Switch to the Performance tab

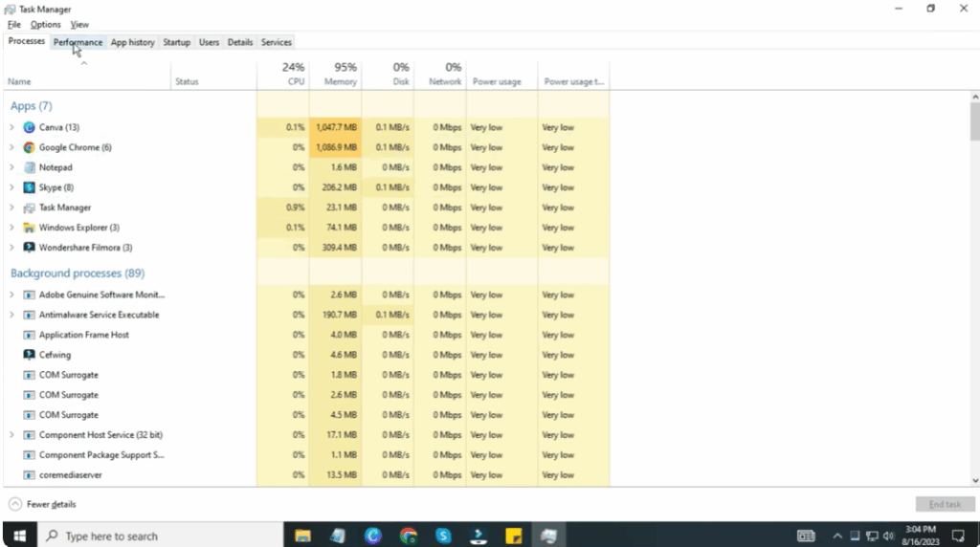pos(78,42)
